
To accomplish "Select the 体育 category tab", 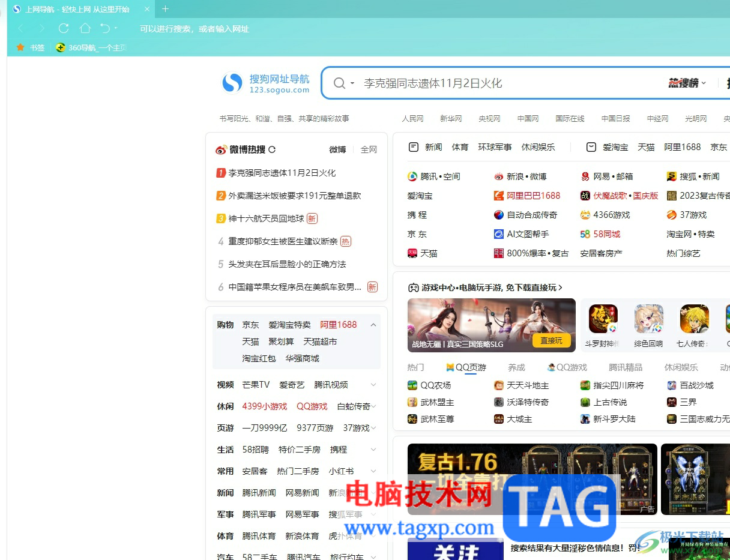I will (460, 147).
